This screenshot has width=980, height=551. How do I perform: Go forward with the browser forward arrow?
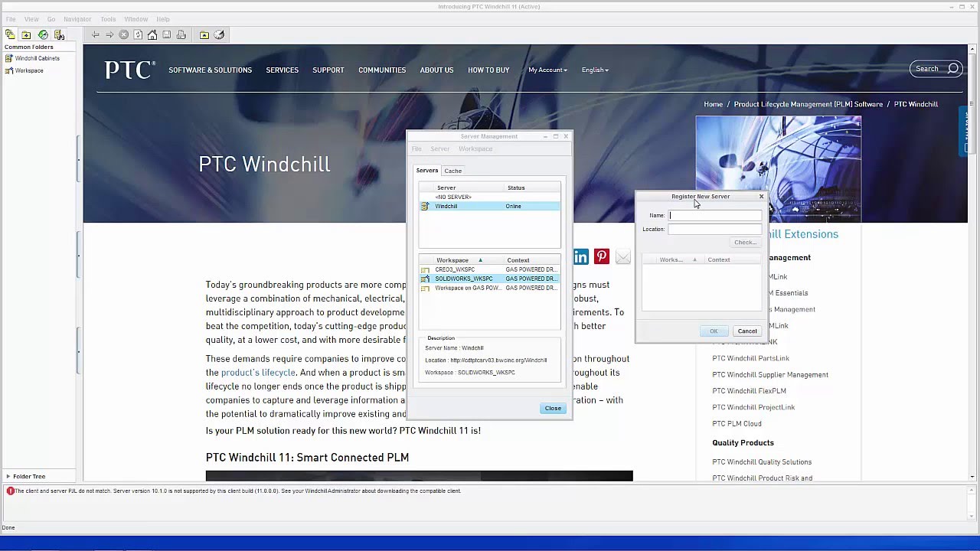click(x=109, y=34)
